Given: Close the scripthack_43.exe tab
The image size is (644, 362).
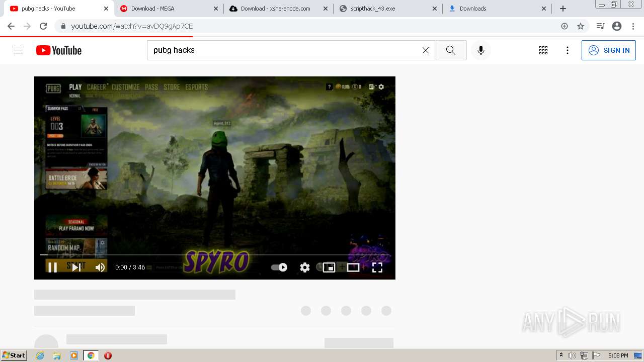Looking at the screenshot, I should point(435,9).
